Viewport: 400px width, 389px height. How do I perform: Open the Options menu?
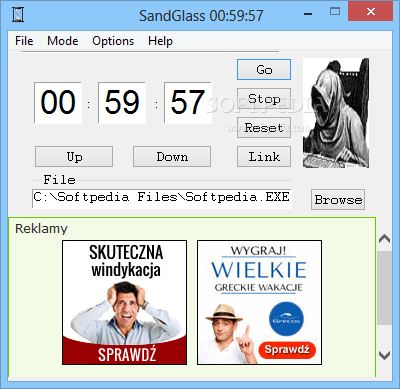click(x=113, y=41)
